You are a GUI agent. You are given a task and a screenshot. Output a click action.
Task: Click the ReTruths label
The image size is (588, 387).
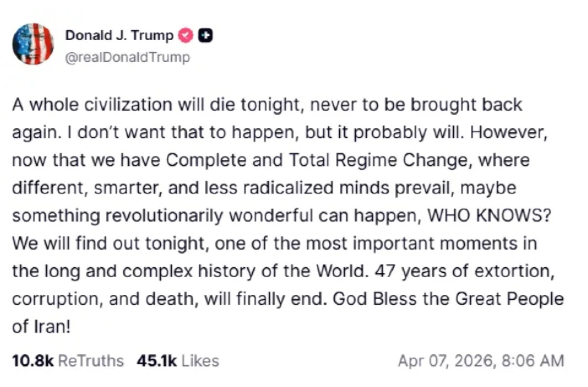pyautogui.click(x=91, y=361)
